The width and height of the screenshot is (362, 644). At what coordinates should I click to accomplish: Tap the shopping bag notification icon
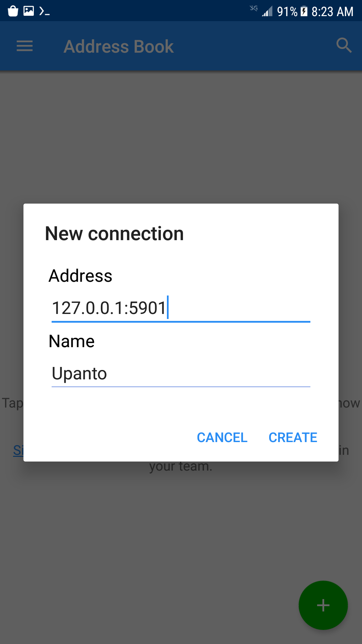13,11
